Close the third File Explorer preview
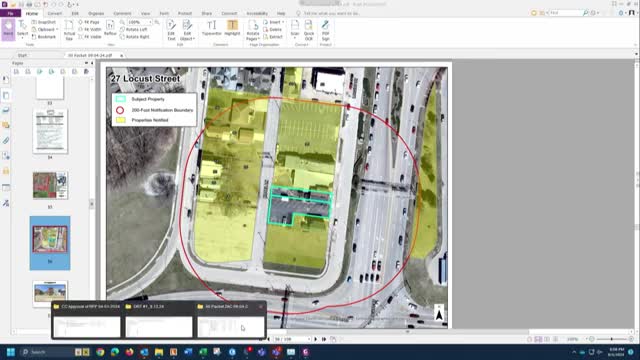 coord(261,307)
